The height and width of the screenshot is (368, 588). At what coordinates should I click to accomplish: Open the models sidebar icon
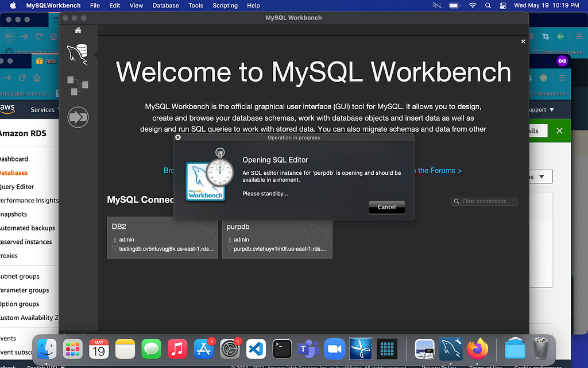tap(78, 86)
